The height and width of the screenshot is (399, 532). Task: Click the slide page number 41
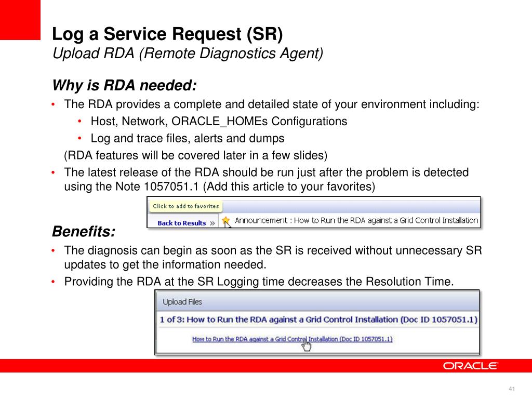(x=512, y=389)
